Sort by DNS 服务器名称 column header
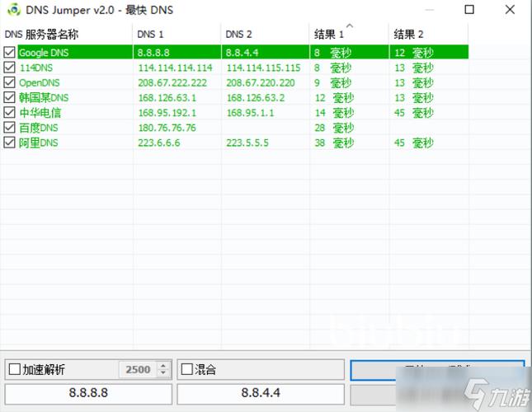The width and height of the screenshot is (532, 412). tap(67, 34)
